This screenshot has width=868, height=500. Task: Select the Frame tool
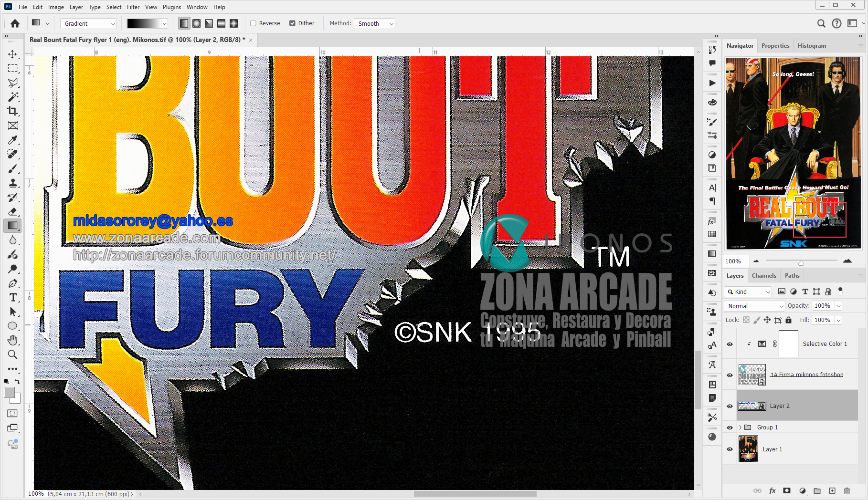click(x=13, y=125)
